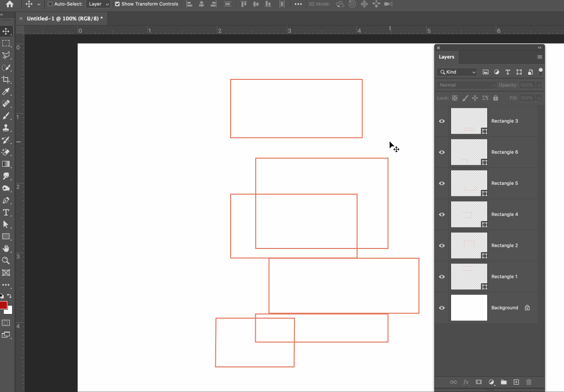This screenshot has width=564, height=392.
Task: Open the Normal blend mode dropdown
Action: pyautogui.click(x=467, y=85)
